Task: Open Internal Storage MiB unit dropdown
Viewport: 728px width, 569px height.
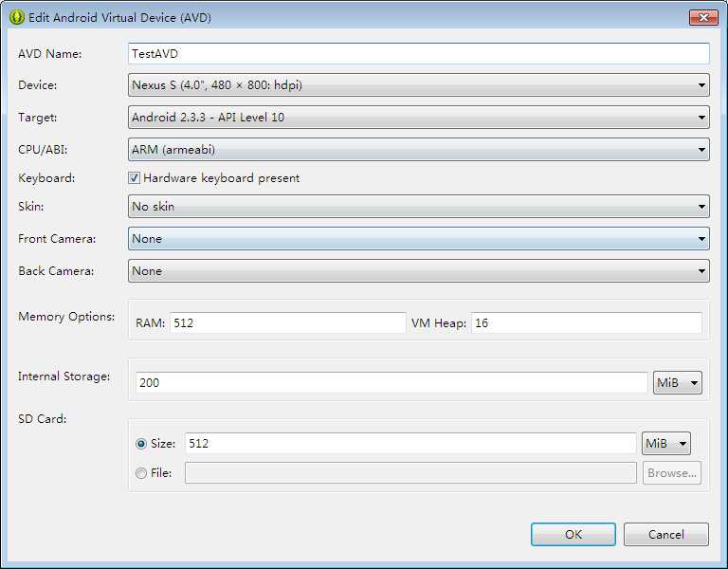Action: (x=678, y=383)
